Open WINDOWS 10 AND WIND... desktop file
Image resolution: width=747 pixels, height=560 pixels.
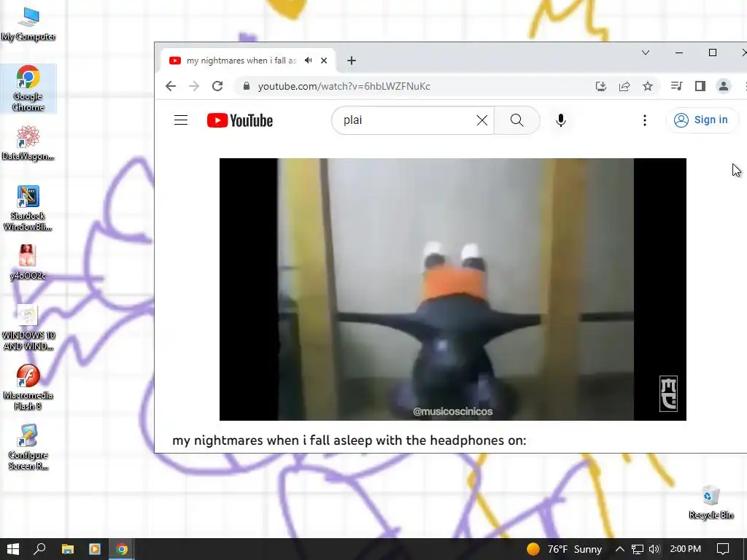[x=28, y=327]
